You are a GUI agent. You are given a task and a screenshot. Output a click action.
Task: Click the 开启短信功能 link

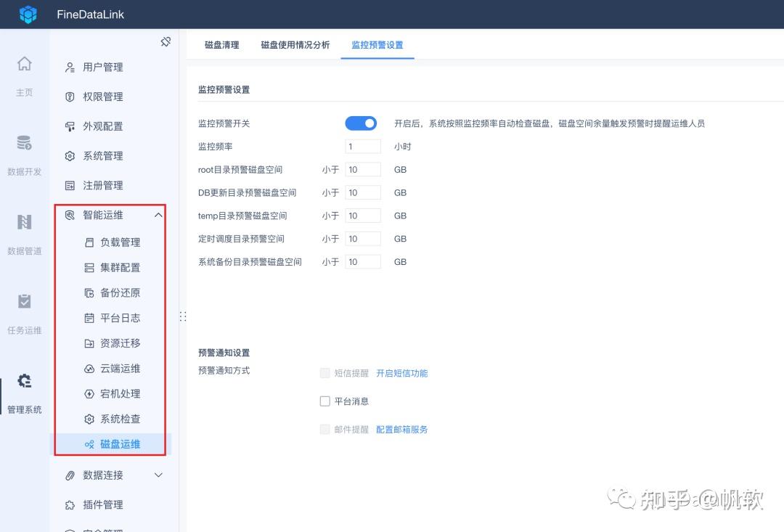402,373
